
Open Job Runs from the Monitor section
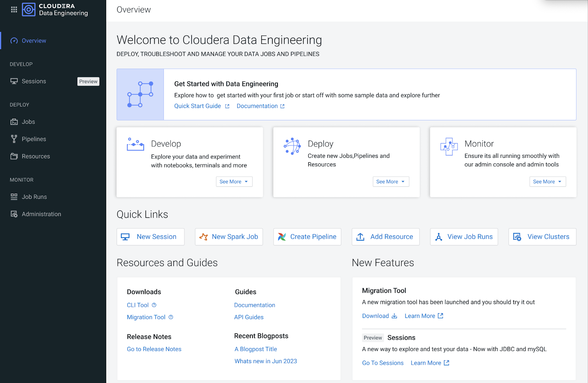pyautogui.click(x=14, y=196)
